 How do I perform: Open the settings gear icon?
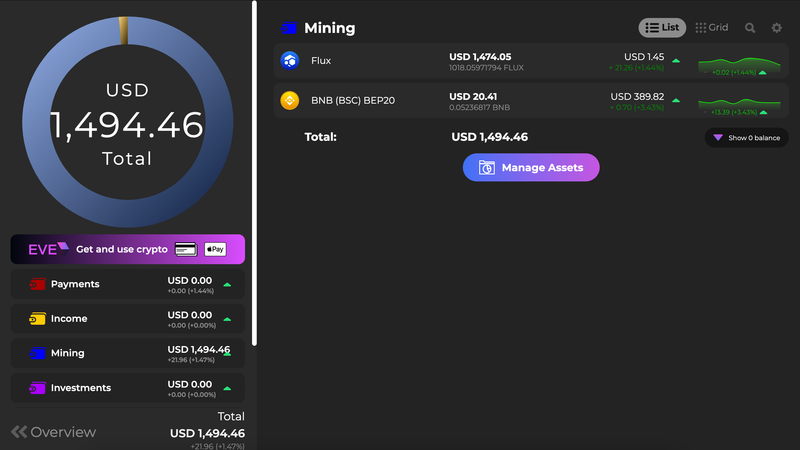point(777,28)
